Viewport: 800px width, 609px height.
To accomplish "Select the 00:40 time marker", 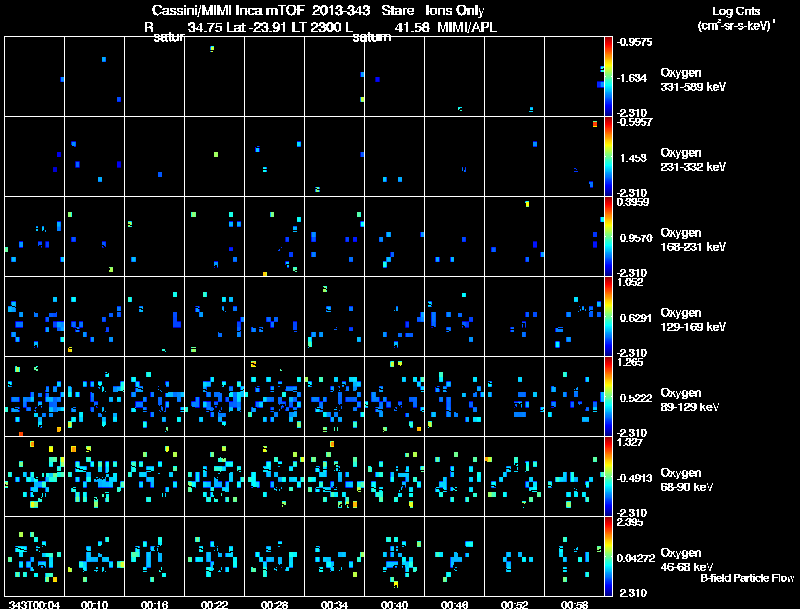I will [394, 604].
